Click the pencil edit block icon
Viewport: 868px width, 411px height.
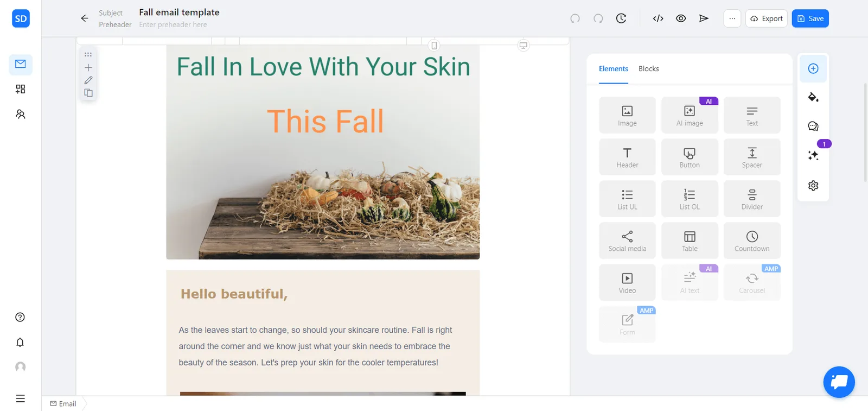[x=88, y=80]
